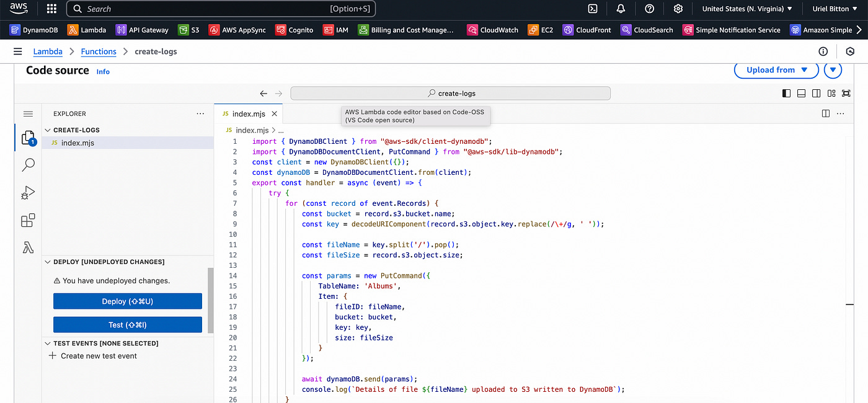Open the console settings gear
868x403 pixels.
coord(678,9)
